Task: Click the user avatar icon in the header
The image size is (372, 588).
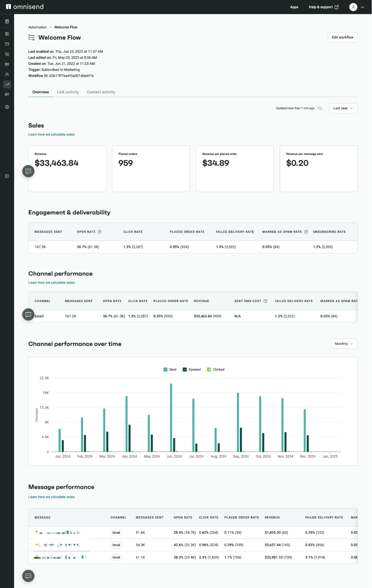Action: [353, 7]
